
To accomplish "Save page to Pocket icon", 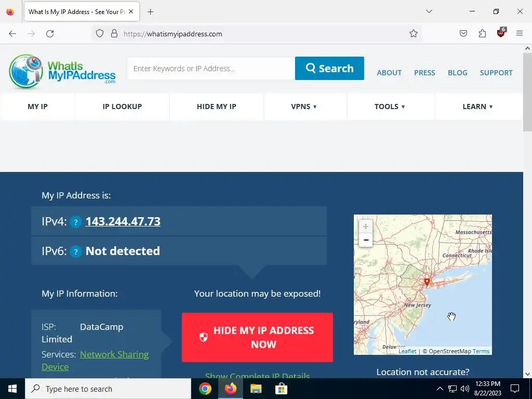I will [463, 34].
